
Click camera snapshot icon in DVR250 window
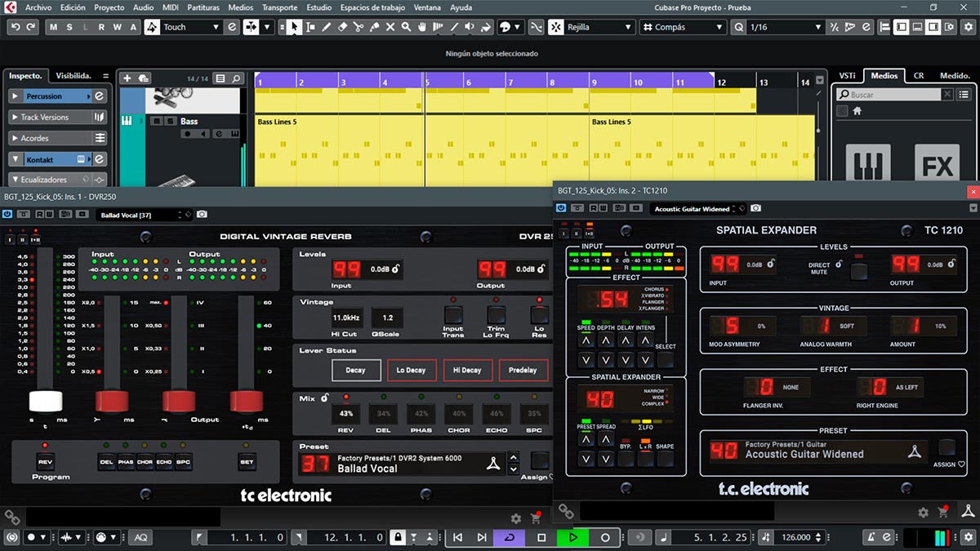pos(202,215)
